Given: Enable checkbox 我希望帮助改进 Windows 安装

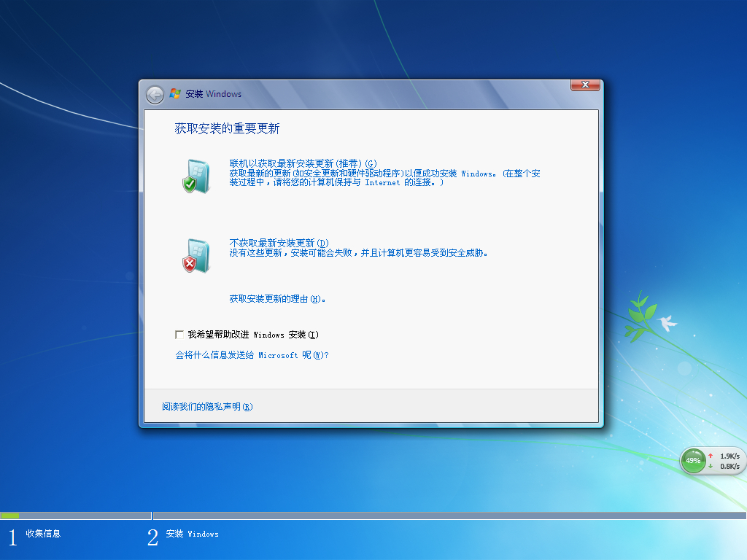Looking at the screenshot, I should click(179, 334).
